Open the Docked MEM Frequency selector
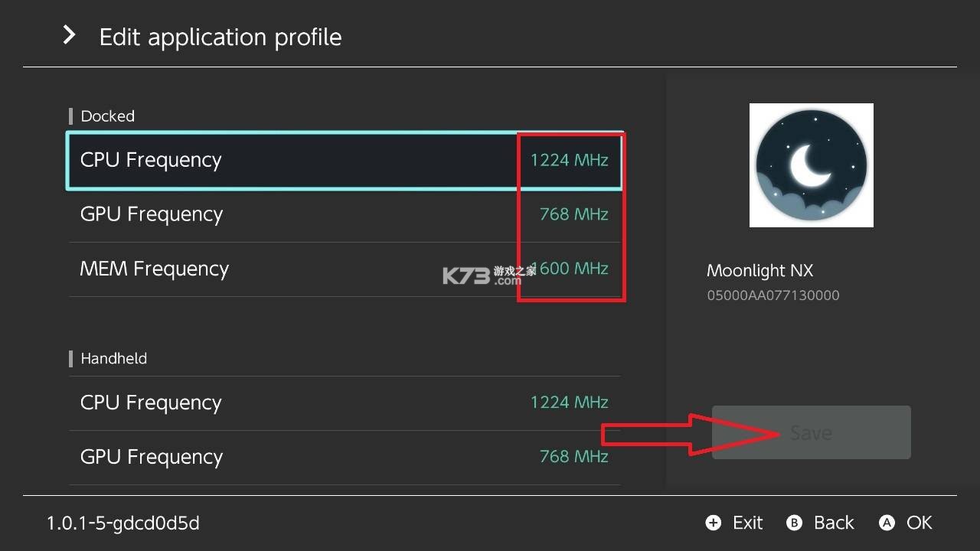This screenshot has width=980, height=551. pos(306,269)
